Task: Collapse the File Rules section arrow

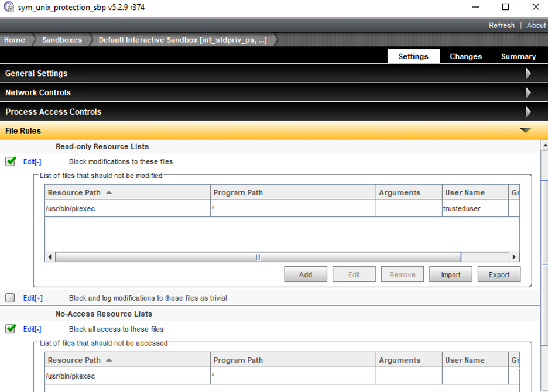Action: pos(525,130)
